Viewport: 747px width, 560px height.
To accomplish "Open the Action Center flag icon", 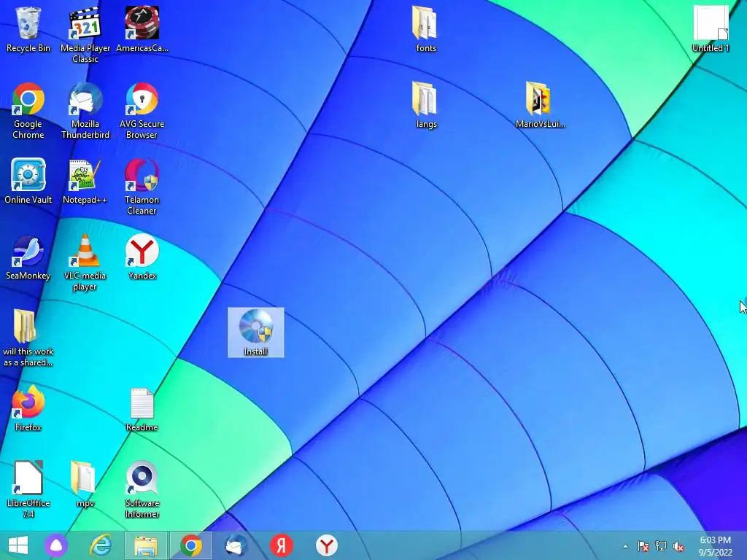I will click(643, 546).
